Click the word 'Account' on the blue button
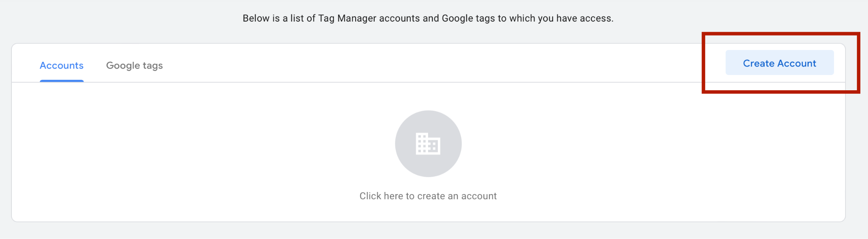The image size is (868, 239). (797, 63)
